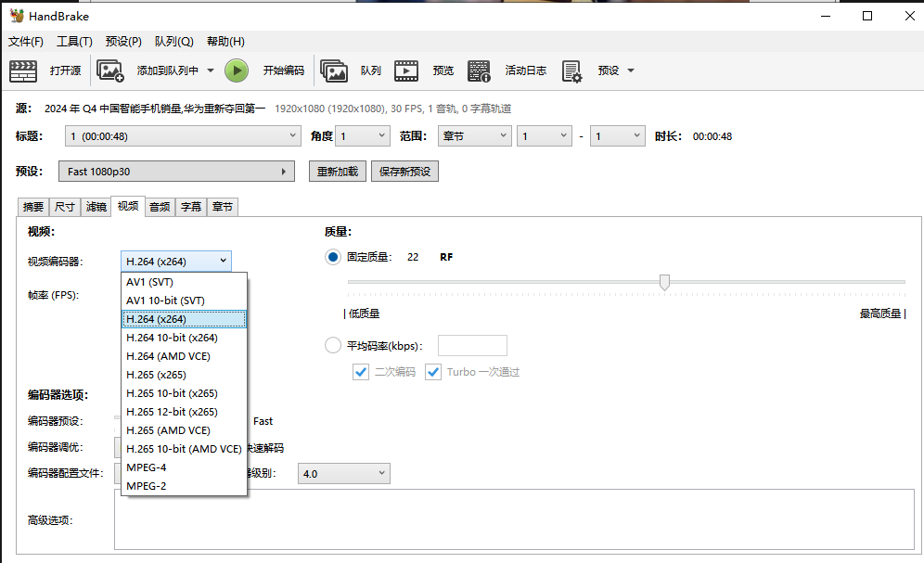This screenshot has height=563, width=924.
Task: Click the Open Source clapperboard icon
Action: [x=23, y=70]
